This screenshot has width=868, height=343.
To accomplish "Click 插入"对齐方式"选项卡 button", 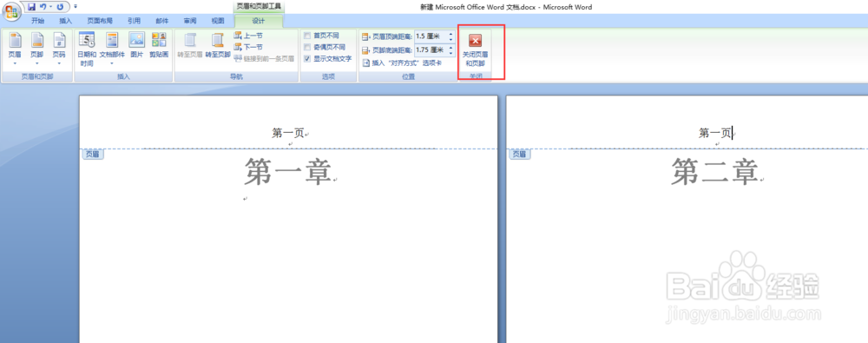I will (x=402, y=63).
